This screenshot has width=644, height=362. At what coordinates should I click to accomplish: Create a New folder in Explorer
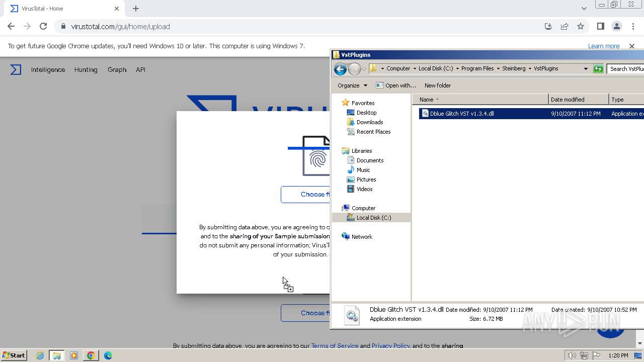click(x=438, y=85)
